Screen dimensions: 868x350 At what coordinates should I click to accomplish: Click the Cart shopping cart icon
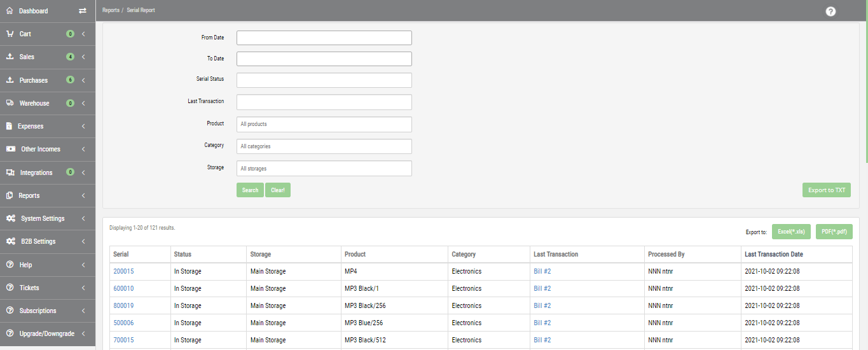point(10,34)
